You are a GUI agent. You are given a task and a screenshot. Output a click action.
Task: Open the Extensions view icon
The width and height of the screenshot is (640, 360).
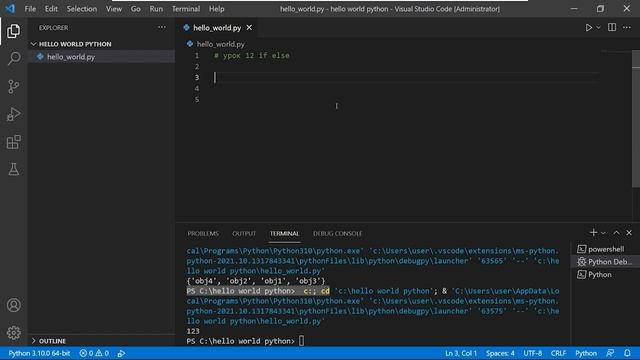(x=13, y=142)
